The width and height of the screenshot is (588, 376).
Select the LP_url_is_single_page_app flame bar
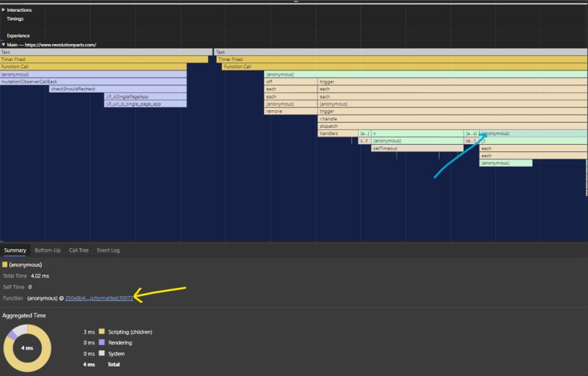click(x=145, y=104)
